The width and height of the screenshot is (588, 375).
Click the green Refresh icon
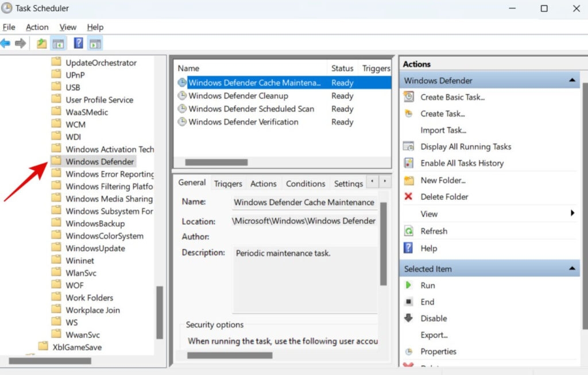pyautogui.click(x=409, y=231)
